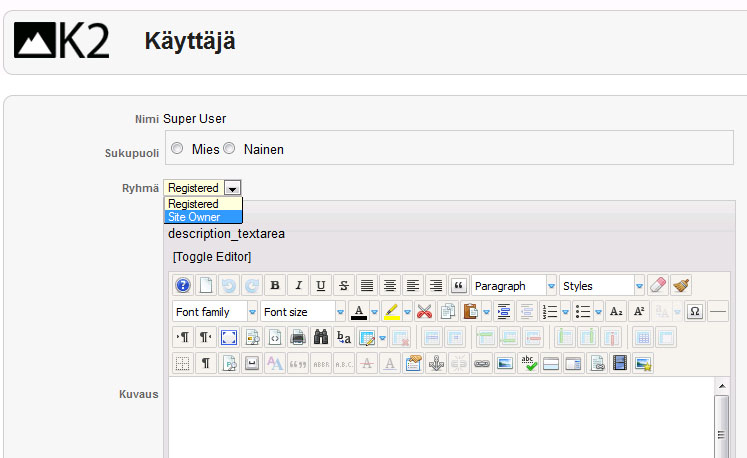Click the Print icon
The height and width of the screenshot is (458, 747).
pos(298,337)
